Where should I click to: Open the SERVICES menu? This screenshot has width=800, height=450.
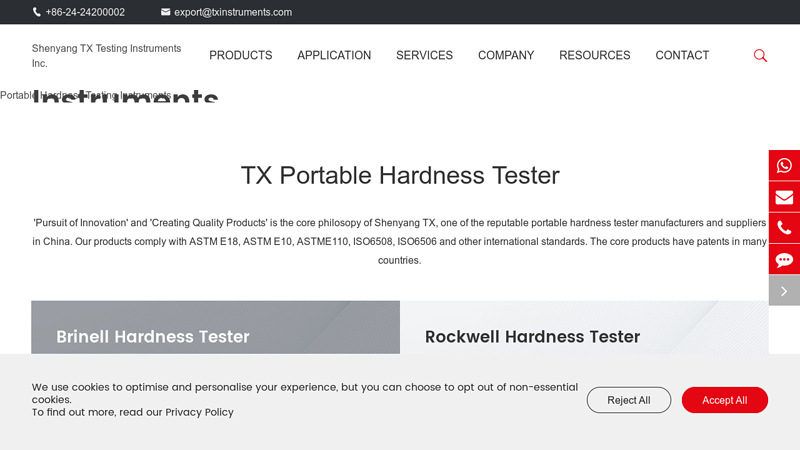(424, 55)
